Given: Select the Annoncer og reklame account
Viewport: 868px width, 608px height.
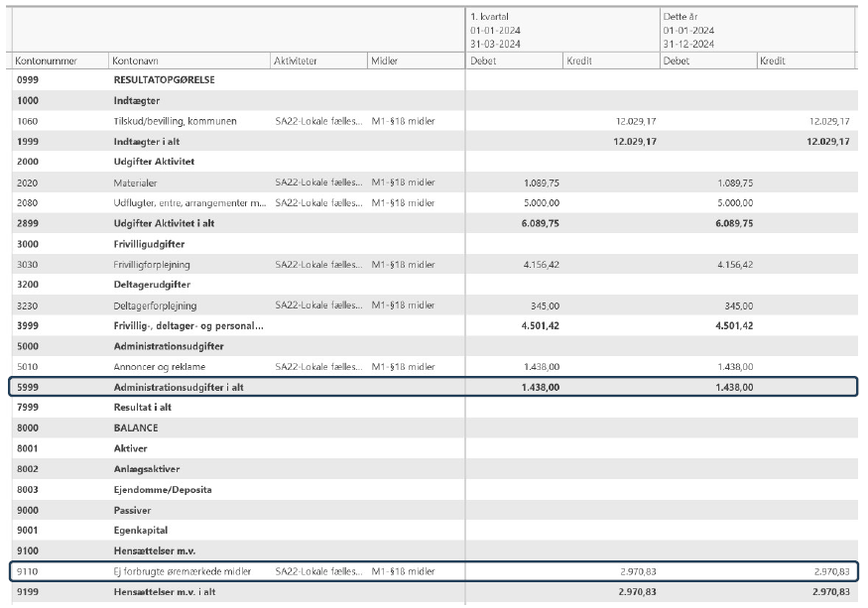Looking at the screenshot, I should point(160,367).
